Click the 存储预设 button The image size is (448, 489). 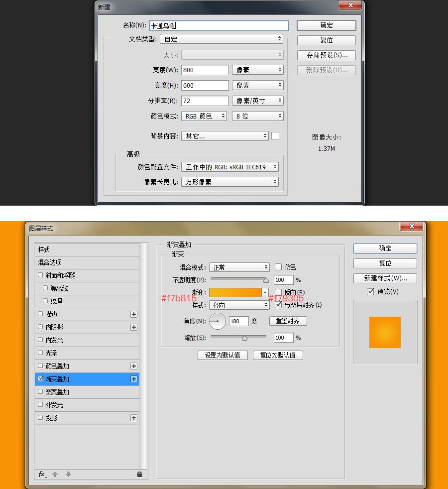(326, 55)
